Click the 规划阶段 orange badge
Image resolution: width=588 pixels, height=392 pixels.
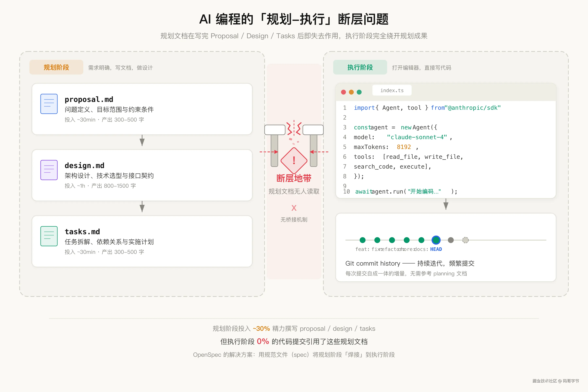tap(56, 67)
